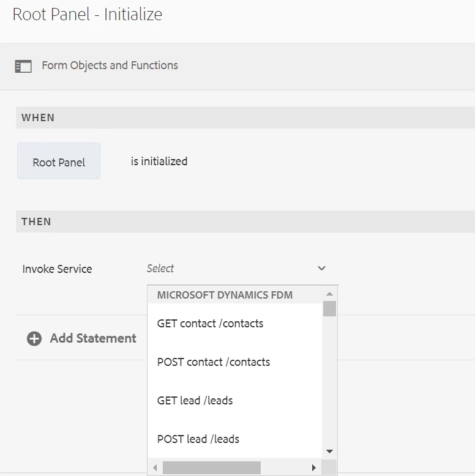The height and width of the screenshot is (476, 475).
Task: Click the Microsoft Dynamics FDM group header
Action: tap(225, 295)
